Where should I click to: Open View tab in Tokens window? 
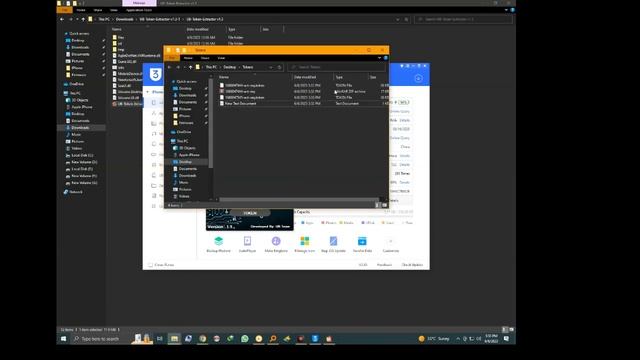coord(221,58)
